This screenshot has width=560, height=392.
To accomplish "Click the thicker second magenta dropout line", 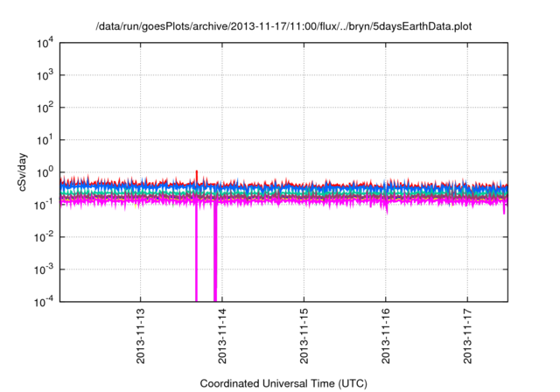I will coord(215,252).
